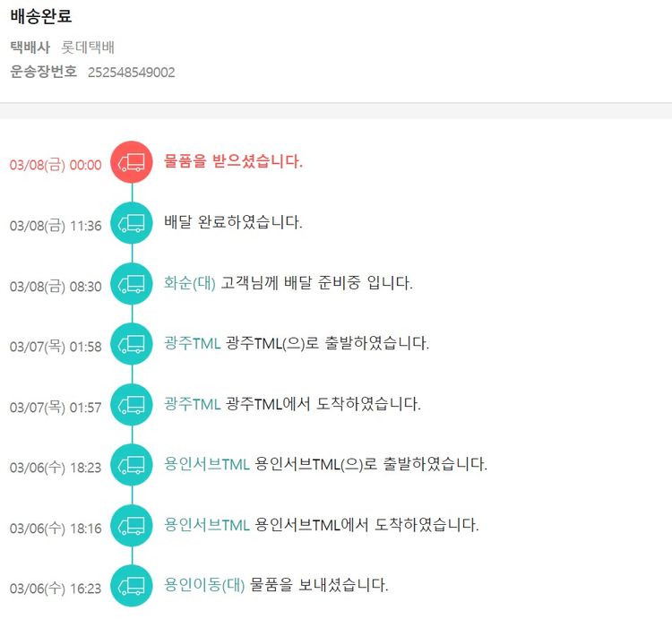This screenshot has width=672, height=619.
Task: Click the 03/06(수) 16:23 timestamp
Action: click(56, 589)
